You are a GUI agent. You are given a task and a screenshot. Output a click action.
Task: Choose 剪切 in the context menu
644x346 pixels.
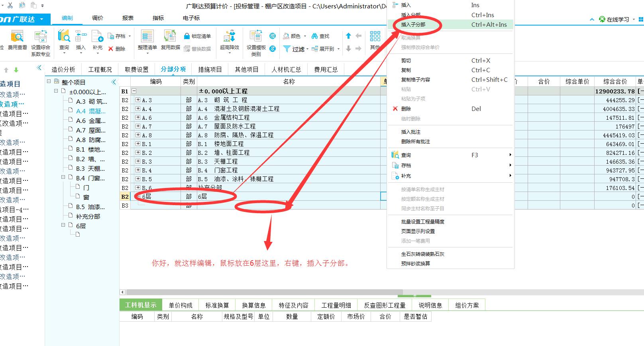click(450, 61)
